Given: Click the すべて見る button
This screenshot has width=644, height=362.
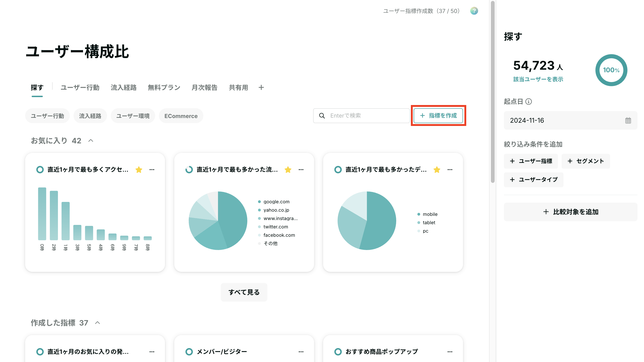Looking at the screenshot, I should (x=244, y=292).
